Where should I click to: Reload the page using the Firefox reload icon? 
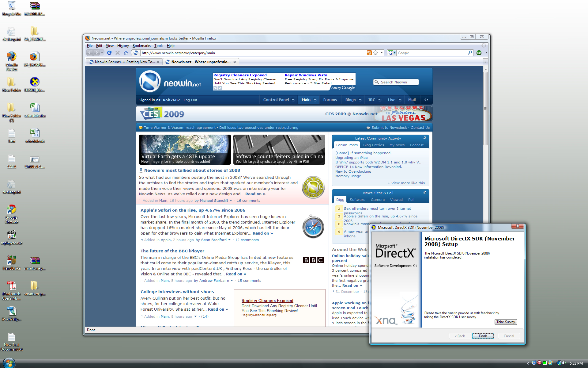pyautogui.click(x=109, y=53)
